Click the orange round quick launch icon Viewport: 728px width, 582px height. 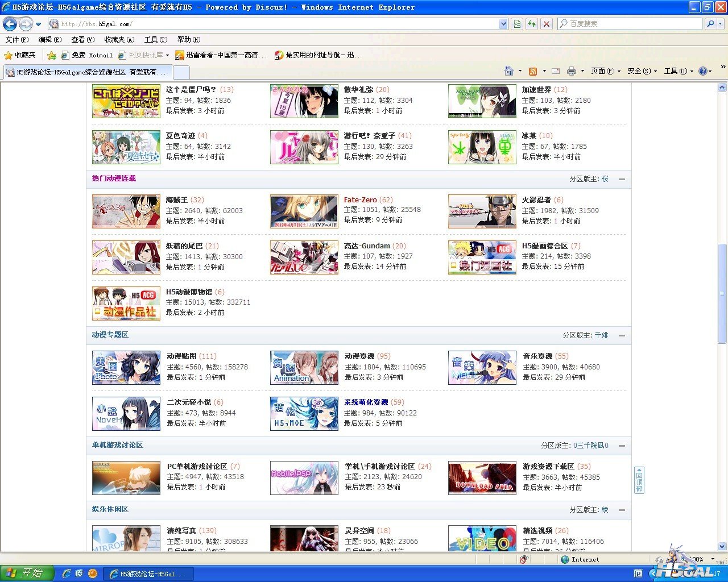coord(92,573)
